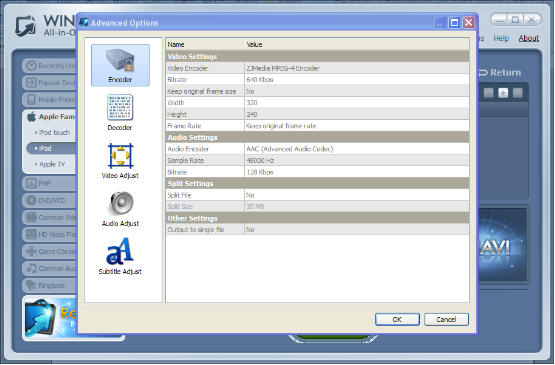Change Frame Rate value field

357,126
